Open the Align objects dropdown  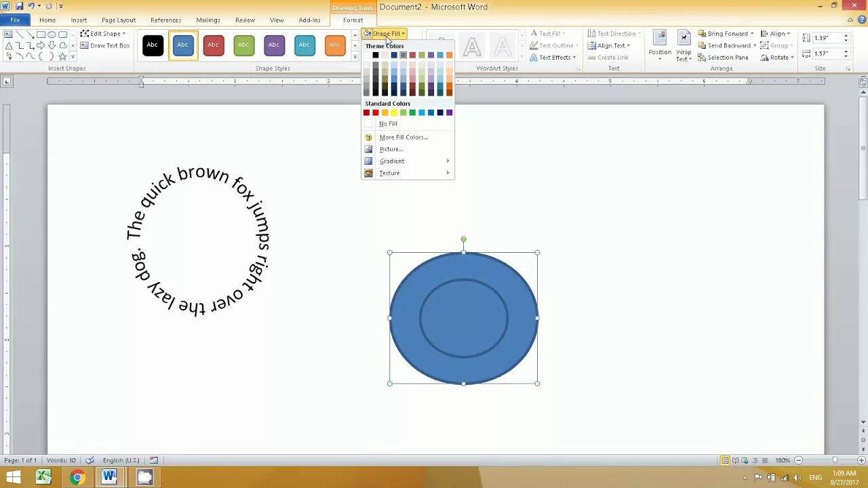[774, 34]
